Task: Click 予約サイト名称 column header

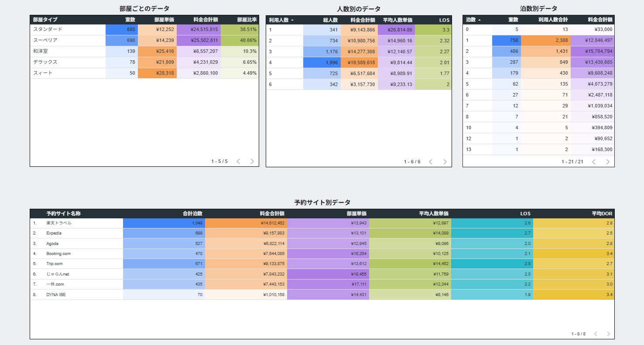Action: tap(64, 214)
